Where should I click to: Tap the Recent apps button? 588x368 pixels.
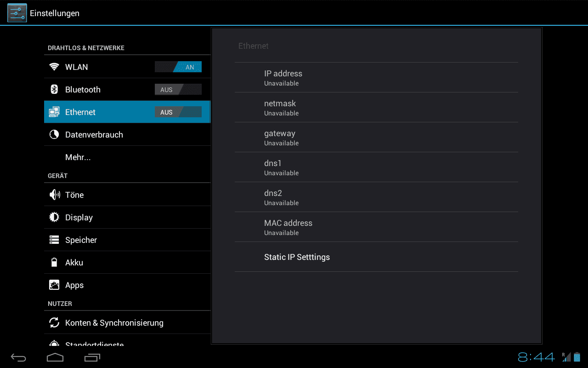tap(92, 357)
